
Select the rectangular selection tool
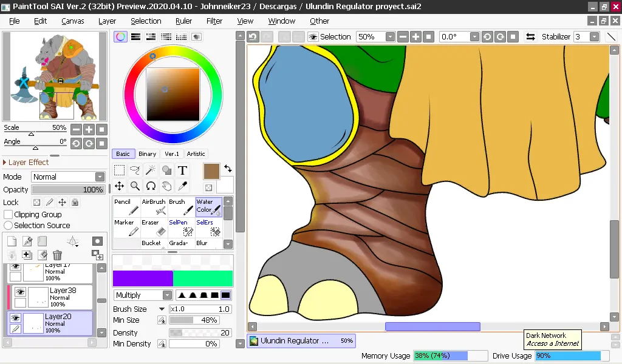pyautogui.click(x=119, y=170)
